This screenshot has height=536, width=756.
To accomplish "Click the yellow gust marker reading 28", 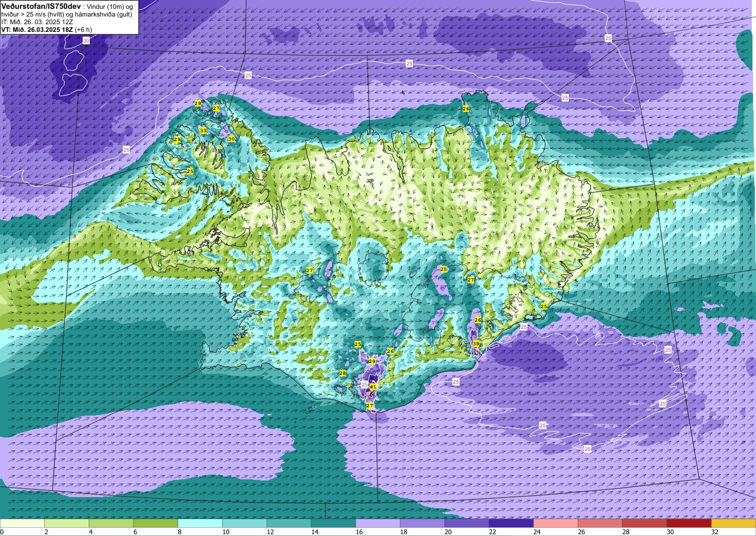I will point(342,373).
